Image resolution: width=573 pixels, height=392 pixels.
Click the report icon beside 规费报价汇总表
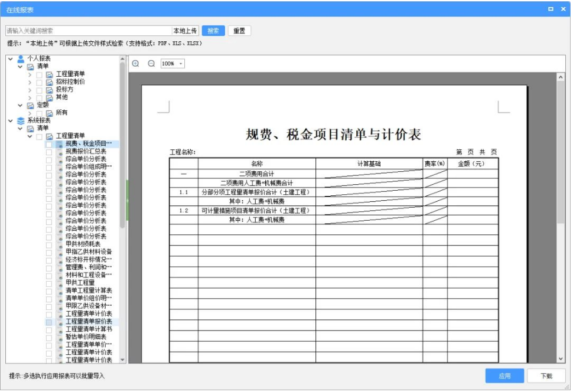coord(60,151)
